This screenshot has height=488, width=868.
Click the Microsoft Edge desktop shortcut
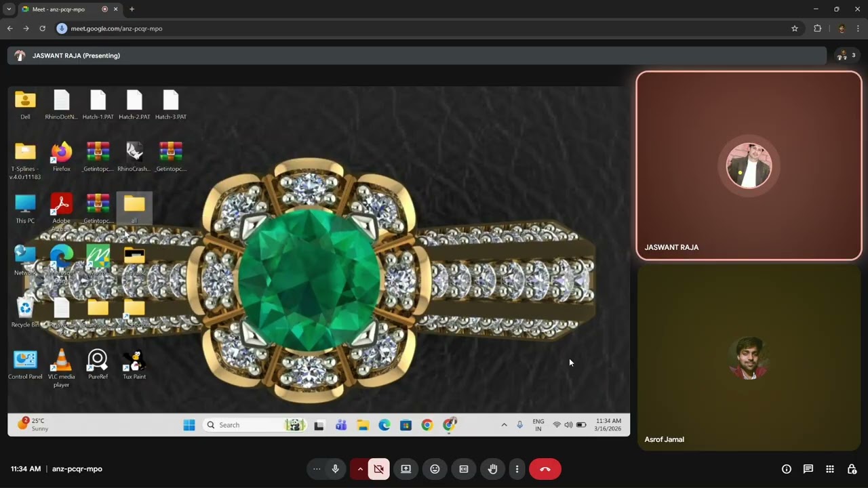[x=61, y=263]
